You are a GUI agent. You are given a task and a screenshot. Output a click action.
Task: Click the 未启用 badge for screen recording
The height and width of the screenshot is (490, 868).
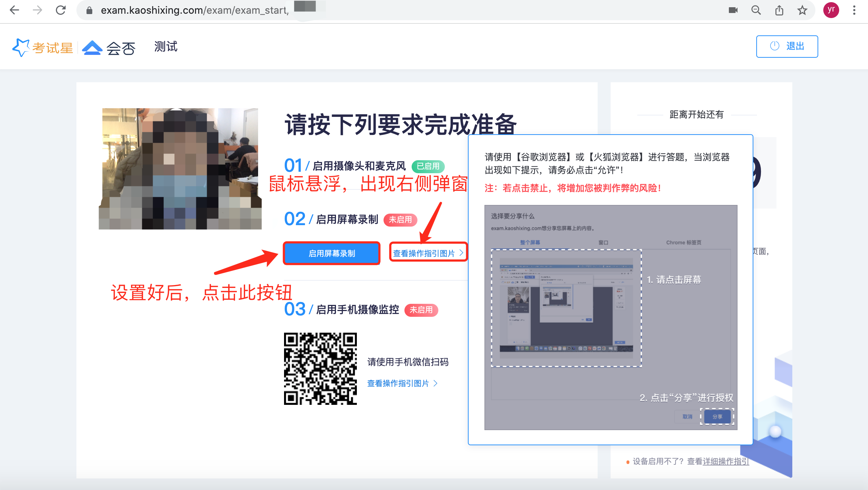tap(400, 220)
